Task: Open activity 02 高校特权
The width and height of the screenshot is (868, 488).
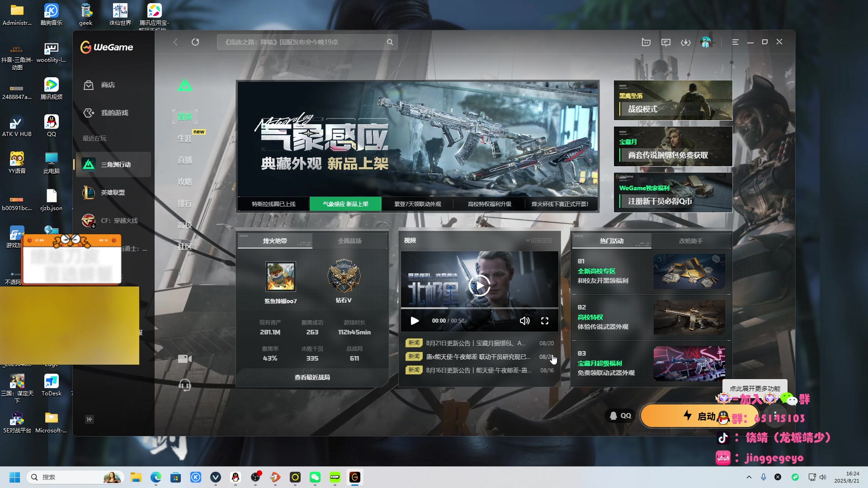Action: point(651,317)
